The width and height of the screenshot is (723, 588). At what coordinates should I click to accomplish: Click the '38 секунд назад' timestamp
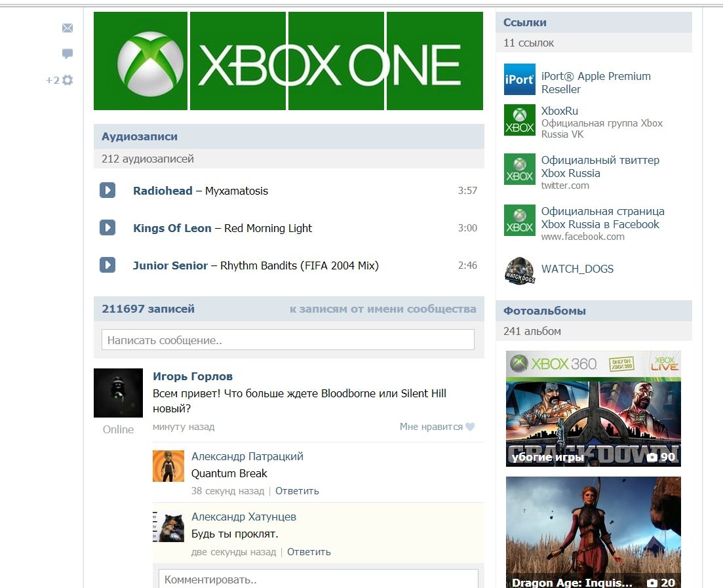click(x=228, y=491)
